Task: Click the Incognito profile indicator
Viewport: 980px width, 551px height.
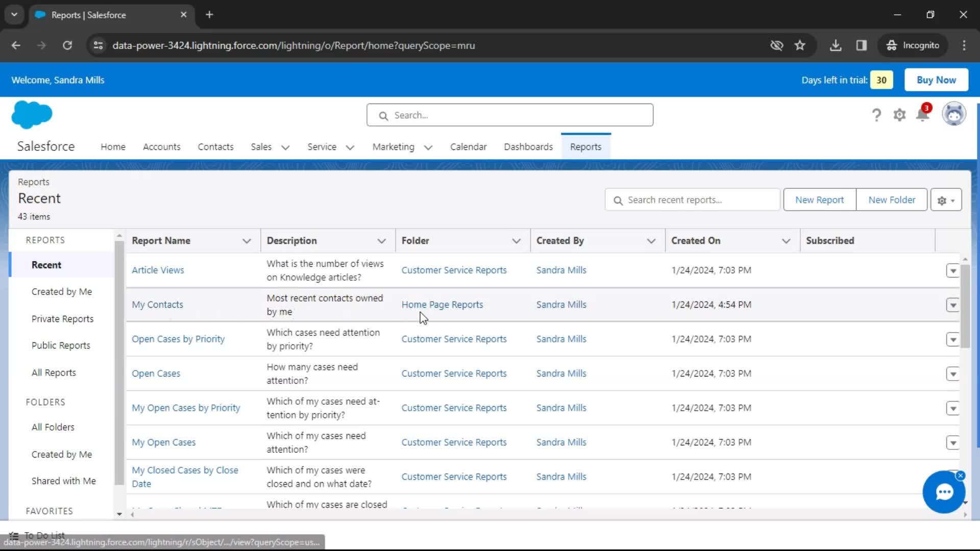Action: click(913, 45)
